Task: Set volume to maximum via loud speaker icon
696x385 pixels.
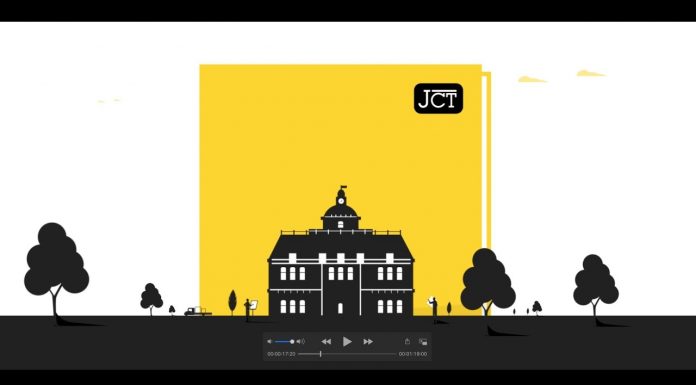Action: (301, 341)
